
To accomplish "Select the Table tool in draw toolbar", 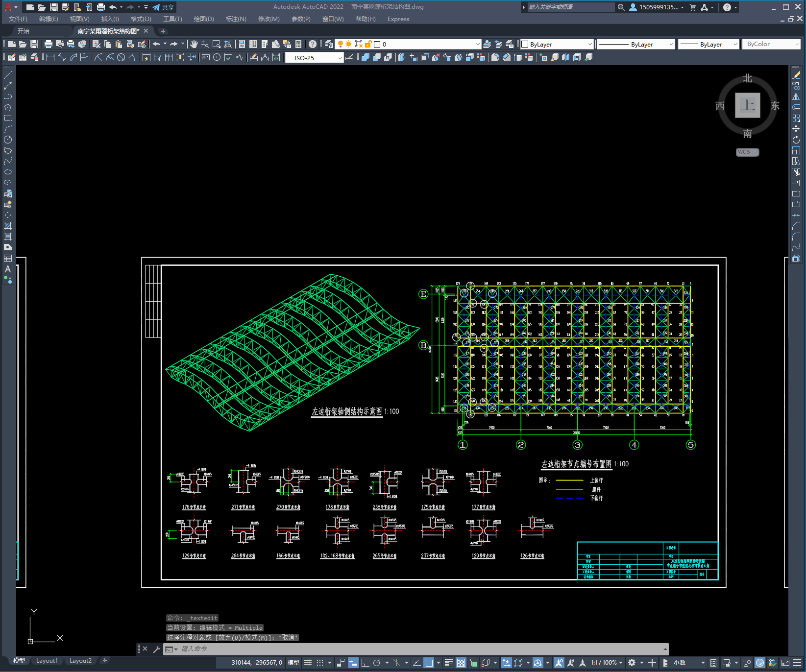I will [x=8, y=258].
